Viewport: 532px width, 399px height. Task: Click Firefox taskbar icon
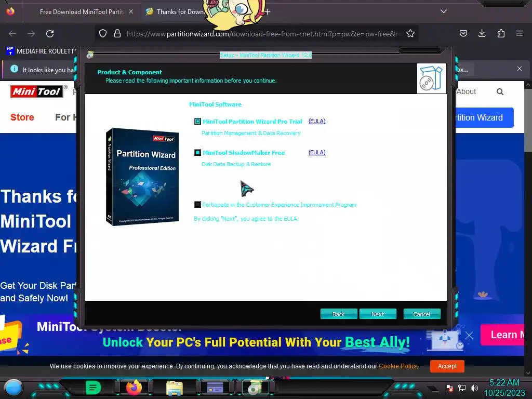coord(134,388)
